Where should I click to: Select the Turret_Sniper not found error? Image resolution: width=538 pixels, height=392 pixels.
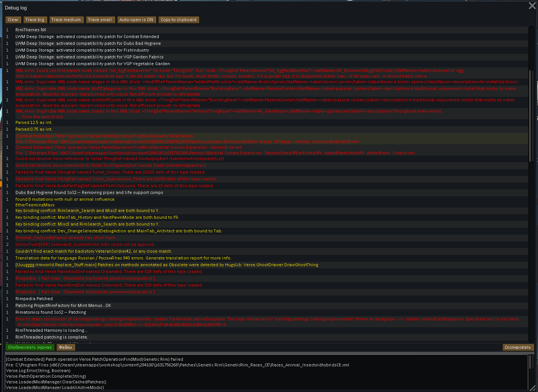[267, 172]
